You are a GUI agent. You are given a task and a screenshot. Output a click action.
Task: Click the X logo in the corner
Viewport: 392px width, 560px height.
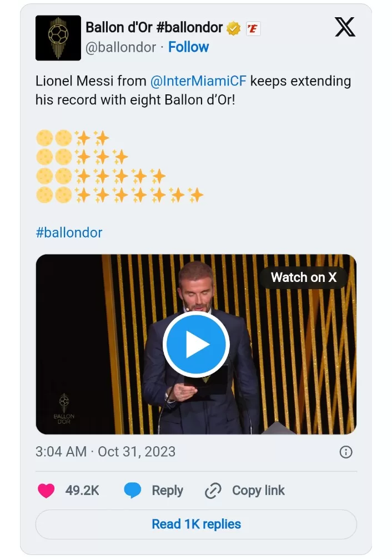(345, 27)
